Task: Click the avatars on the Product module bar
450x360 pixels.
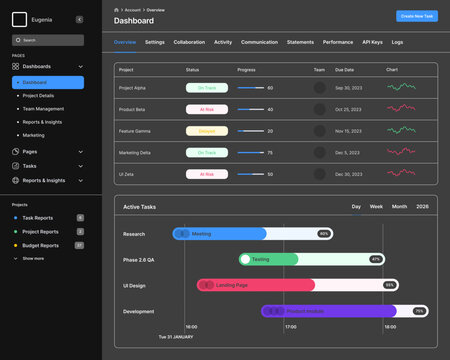Action: point(274,311)
